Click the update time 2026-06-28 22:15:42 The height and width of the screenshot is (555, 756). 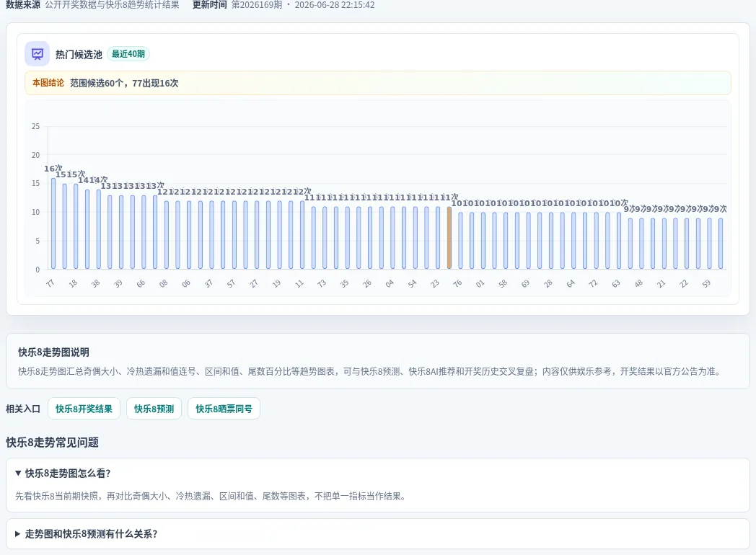click(x=335, y=5)
